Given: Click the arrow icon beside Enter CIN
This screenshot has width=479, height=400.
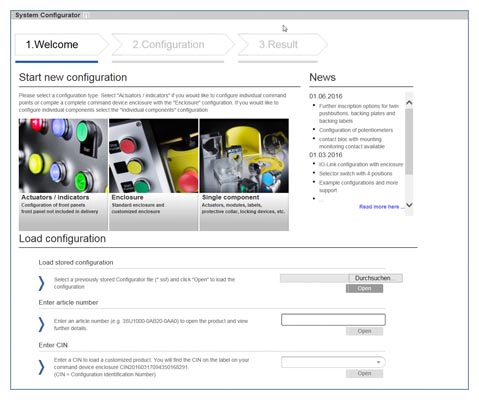Looking at the screenshot, I should point(41,367).
